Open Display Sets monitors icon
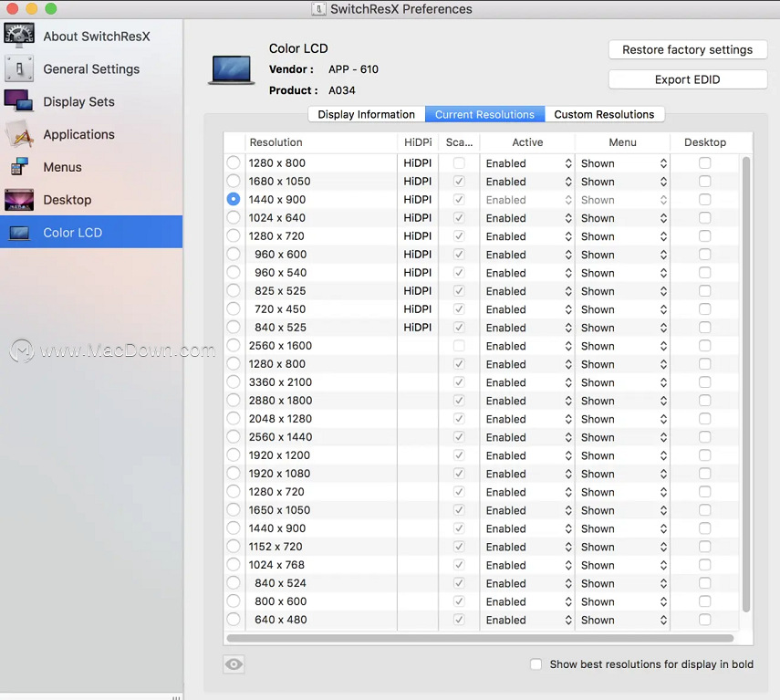780x700 pixels. point(19,101)
